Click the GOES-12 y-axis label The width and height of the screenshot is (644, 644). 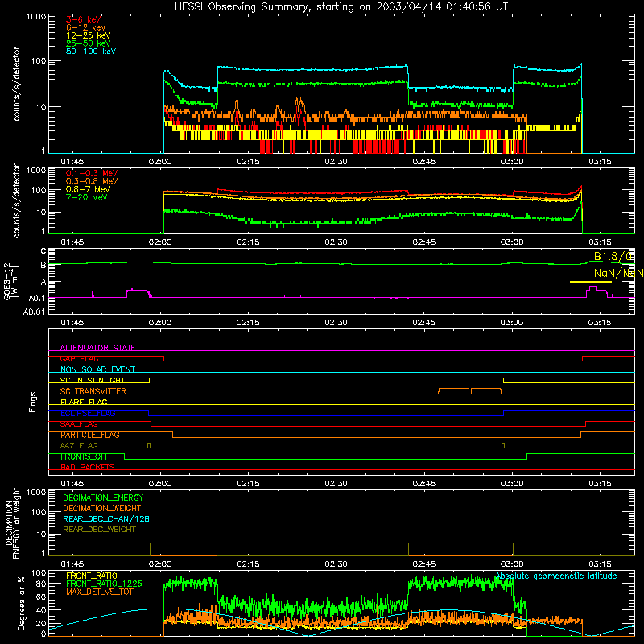tap(10, 282)
